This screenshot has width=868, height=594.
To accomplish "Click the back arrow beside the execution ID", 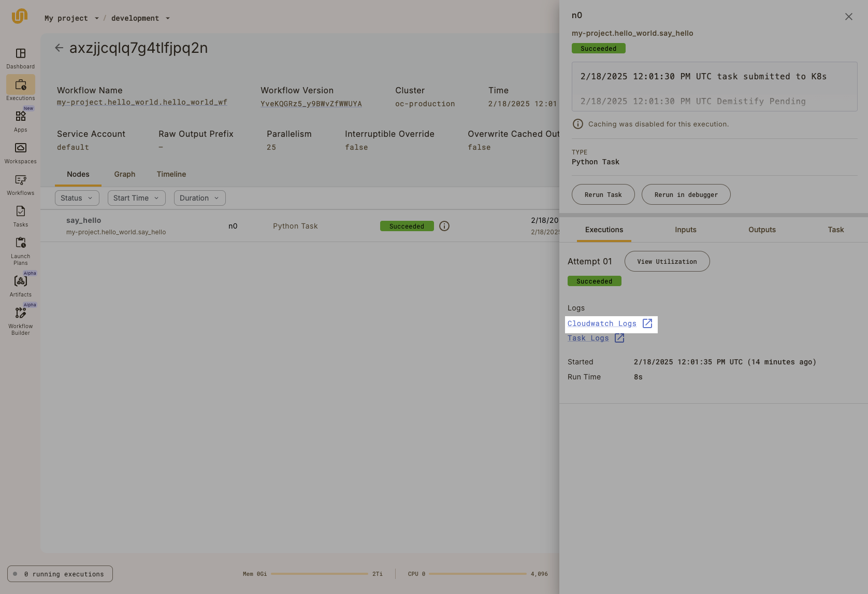I will coord(59,47).
